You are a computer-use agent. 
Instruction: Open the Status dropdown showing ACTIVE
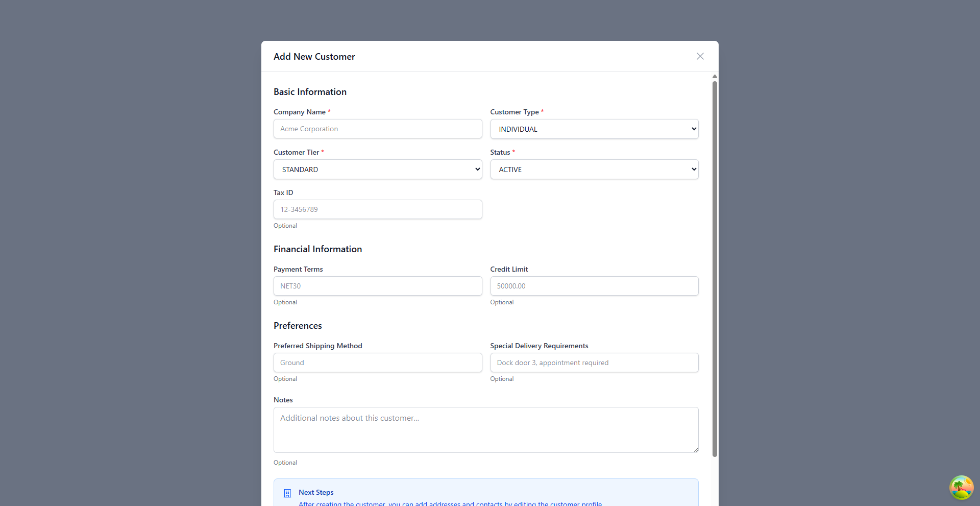(594, 169)
